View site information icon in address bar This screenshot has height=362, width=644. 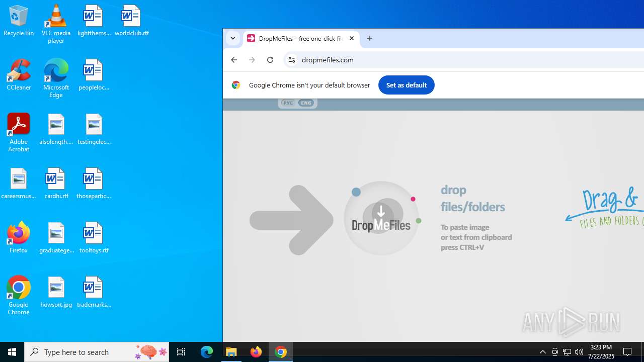(x=291, y=60)
